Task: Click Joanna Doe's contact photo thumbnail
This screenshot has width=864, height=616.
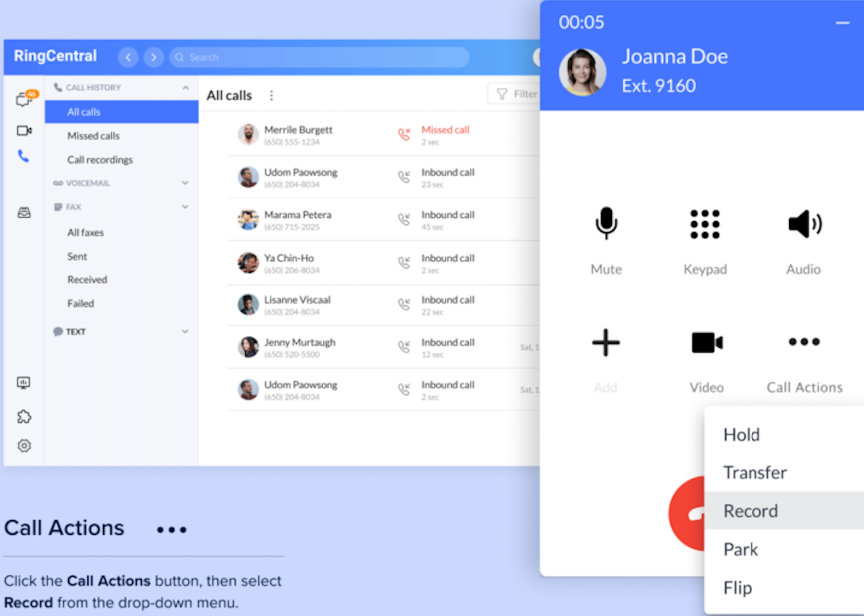Action: point(581,72)
